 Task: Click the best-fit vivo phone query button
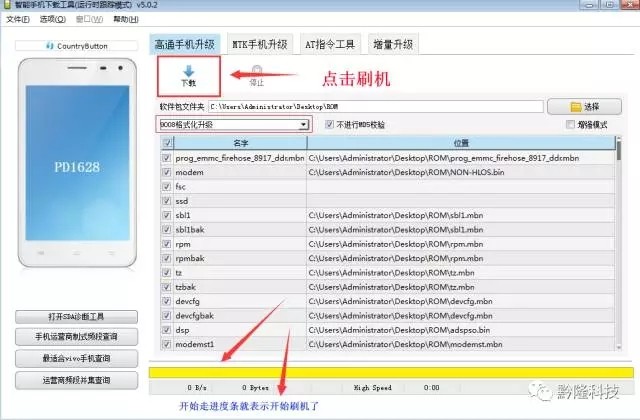point(76,358)
